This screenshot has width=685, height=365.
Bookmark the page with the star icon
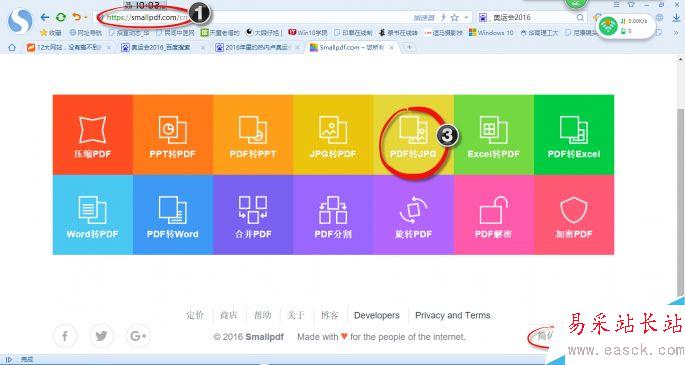click(x=455, y=17)
